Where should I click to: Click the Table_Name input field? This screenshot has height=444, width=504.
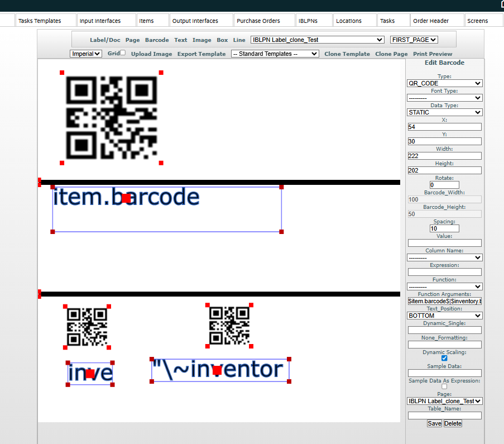[x=444, y=416]
